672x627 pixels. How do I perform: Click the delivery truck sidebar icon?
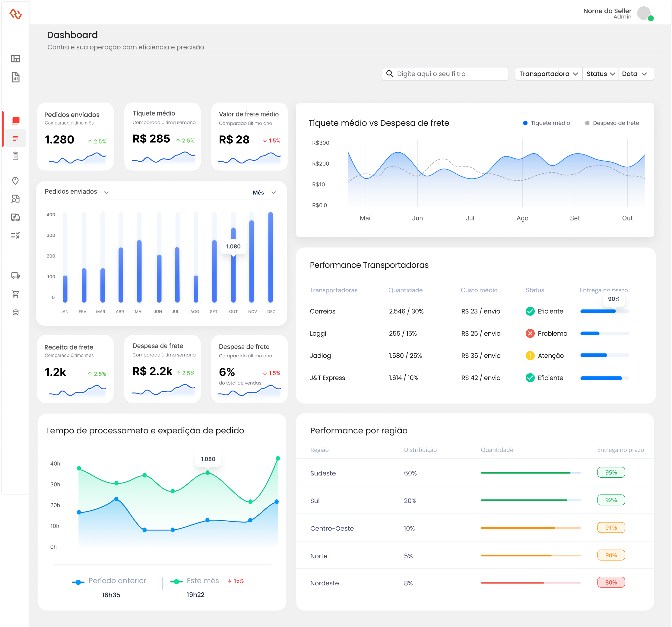(x=16, y=275)
